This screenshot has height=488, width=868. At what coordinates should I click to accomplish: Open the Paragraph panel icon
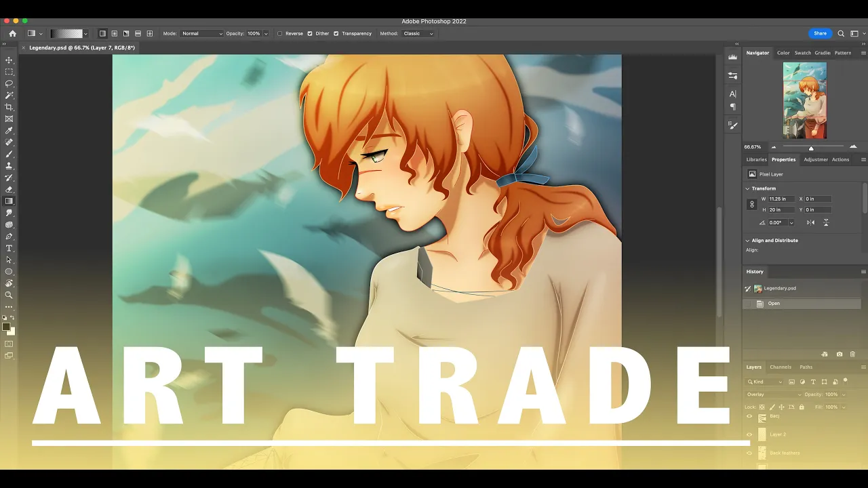[732, 107]
